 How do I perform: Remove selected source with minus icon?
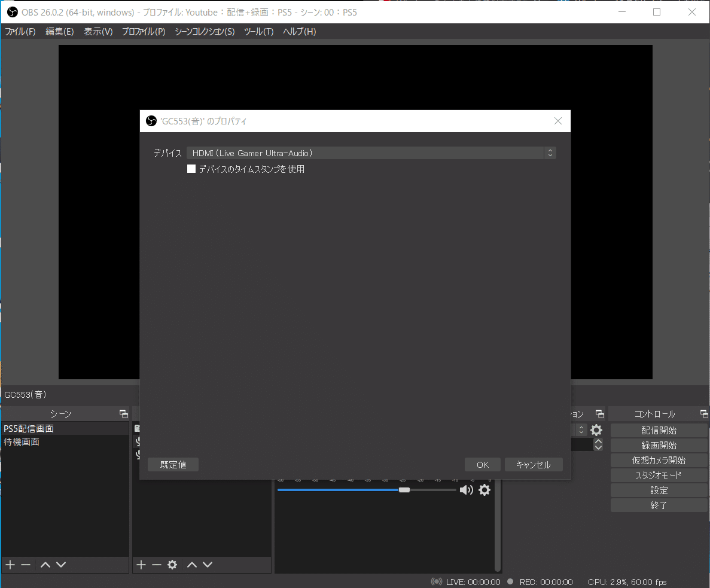click(157, 565)
